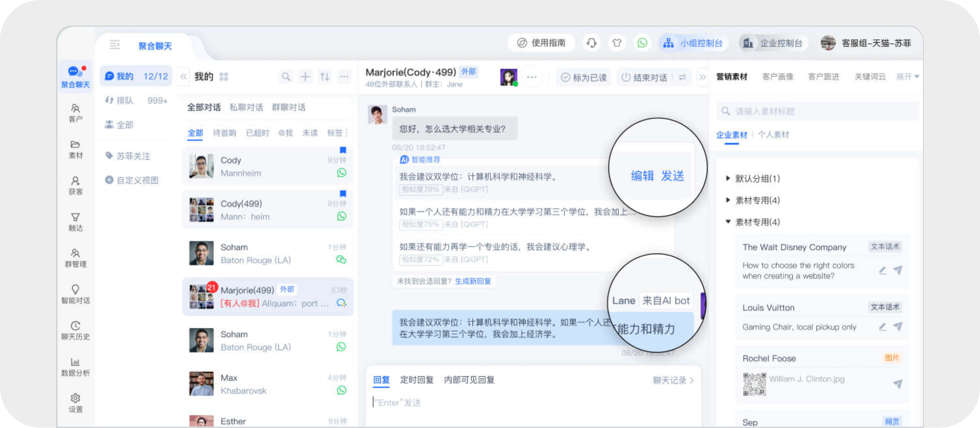Image resolution: width=980 pixels, height=428 pixels.
Task: Click the 生成新回复 link
Action: 473,281
